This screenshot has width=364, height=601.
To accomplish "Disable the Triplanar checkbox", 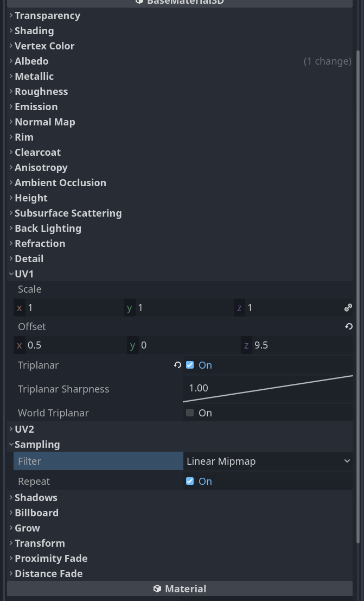I will [190, 365].
